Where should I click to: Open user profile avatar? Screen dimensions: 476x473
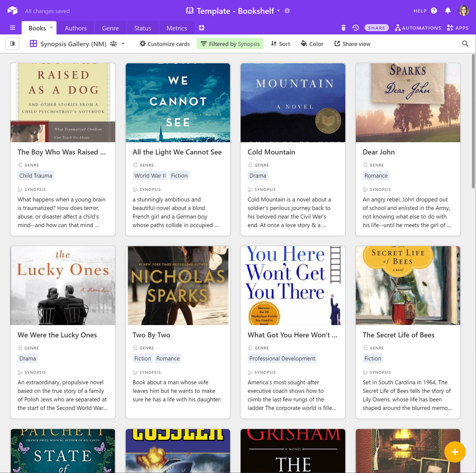click(464, 10)
